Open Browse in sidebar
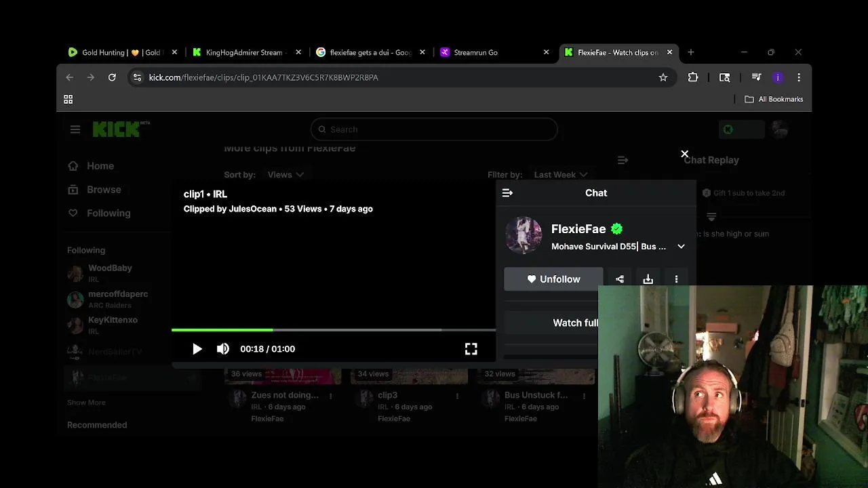868x488 pixels. click(x=95, y=190)
